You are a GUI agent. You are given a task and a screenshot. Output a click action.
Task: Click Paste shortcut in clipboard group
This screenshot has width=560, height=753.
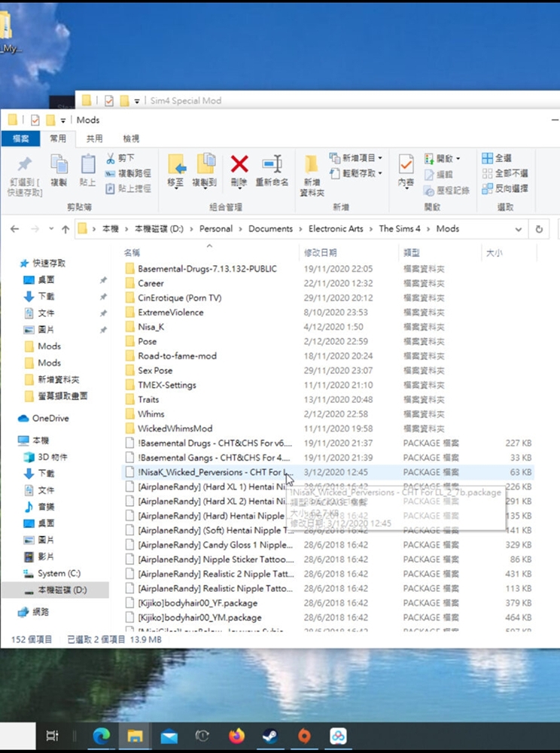tap(128, 189)
